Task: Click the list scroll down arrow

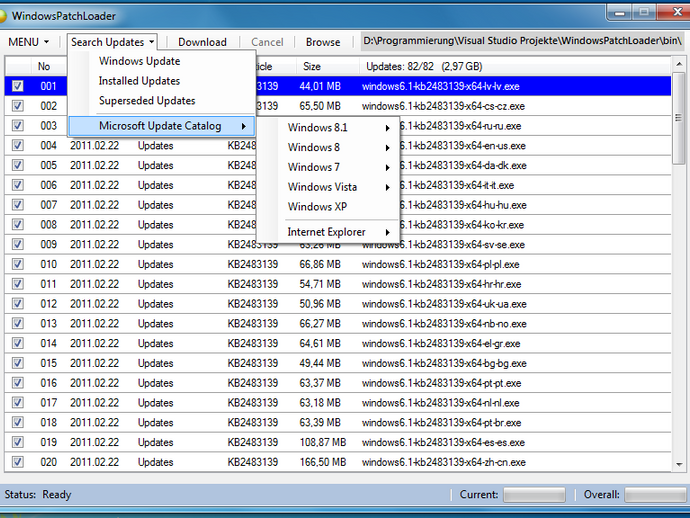Action: pos(679,465)
